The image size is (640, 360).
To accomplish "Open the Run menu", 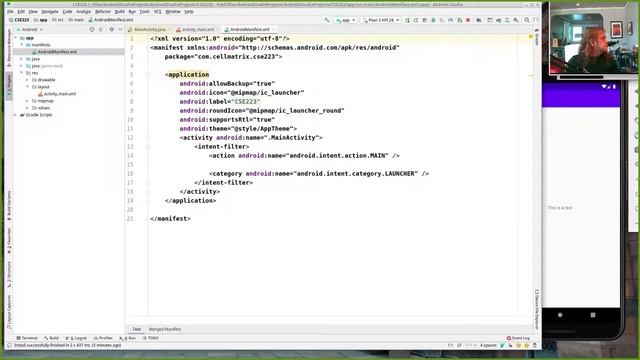I will pyautogui.click(x=132, y=12).
